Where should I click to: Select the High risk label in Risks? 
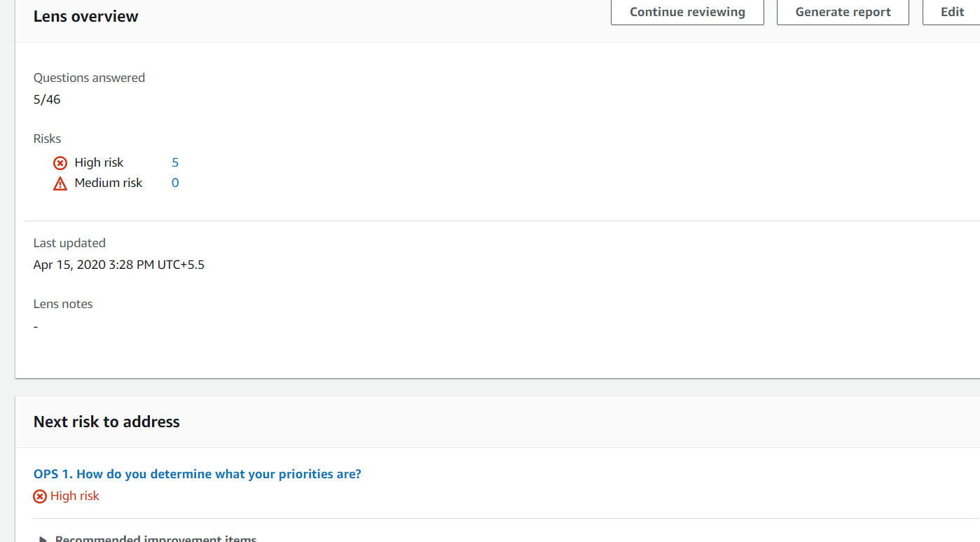[99, 162]
